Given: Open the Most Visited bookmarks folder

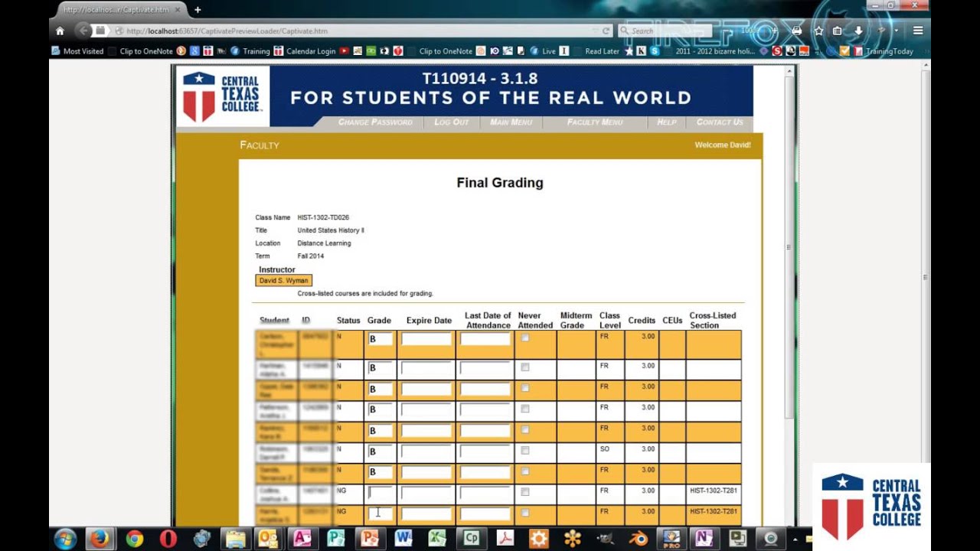Looking at the screenshot, I should click(77, 51).
